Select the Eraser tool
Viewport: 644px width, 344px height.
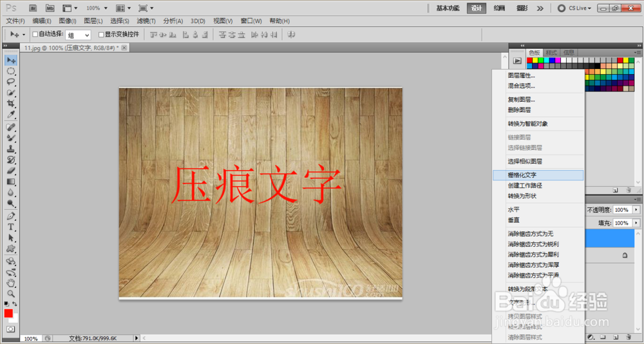11,170
